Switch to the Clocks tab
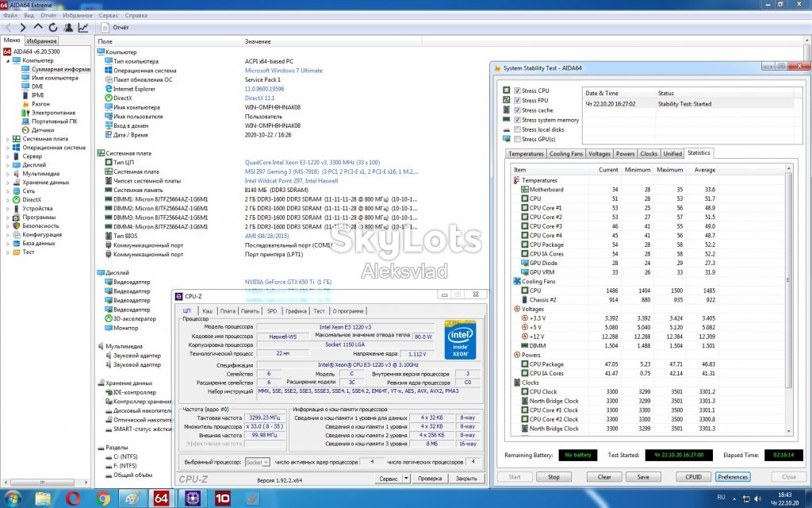Image resolution: width=812 pixels, height=508 pixels. (649, 154)
